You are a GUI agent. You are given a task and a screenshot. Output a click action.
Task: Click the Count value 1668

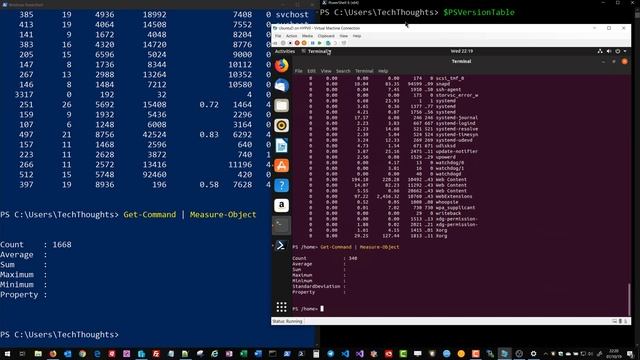click(62, 244)
